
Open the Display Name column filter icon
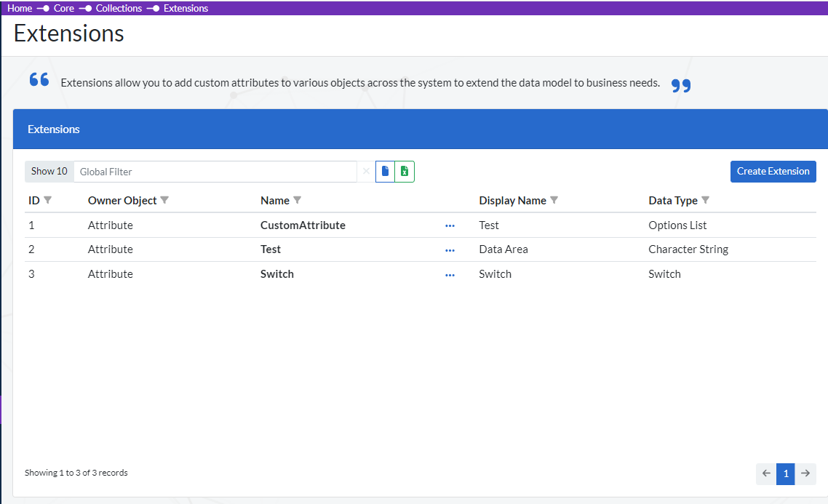[x=554, y=200]
